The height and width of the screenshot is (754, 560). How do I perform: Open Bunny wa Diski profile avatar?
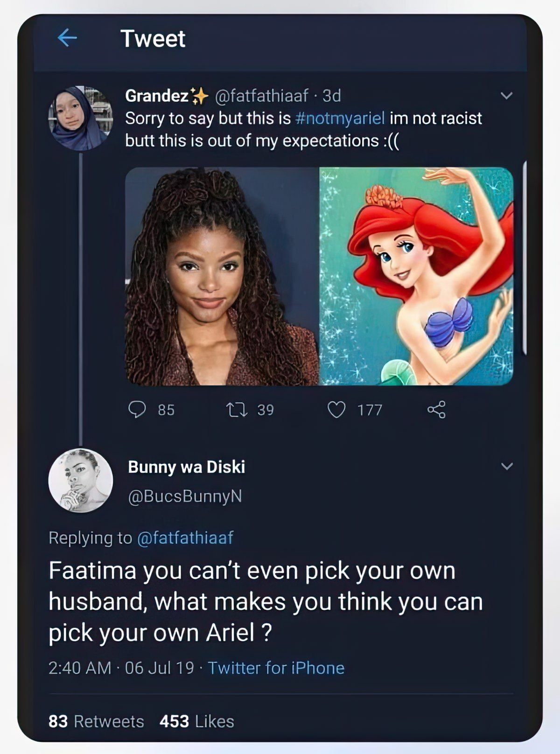tap(81, 480)
